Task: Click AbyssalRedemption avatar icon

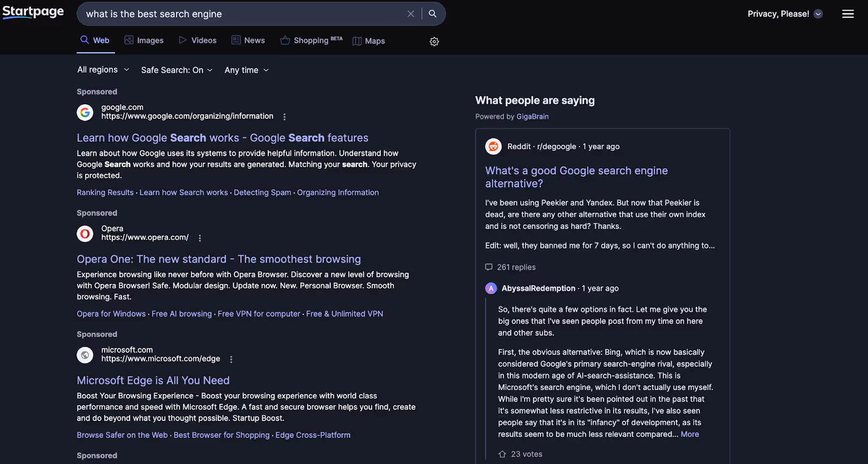Action: coord(491,289)
